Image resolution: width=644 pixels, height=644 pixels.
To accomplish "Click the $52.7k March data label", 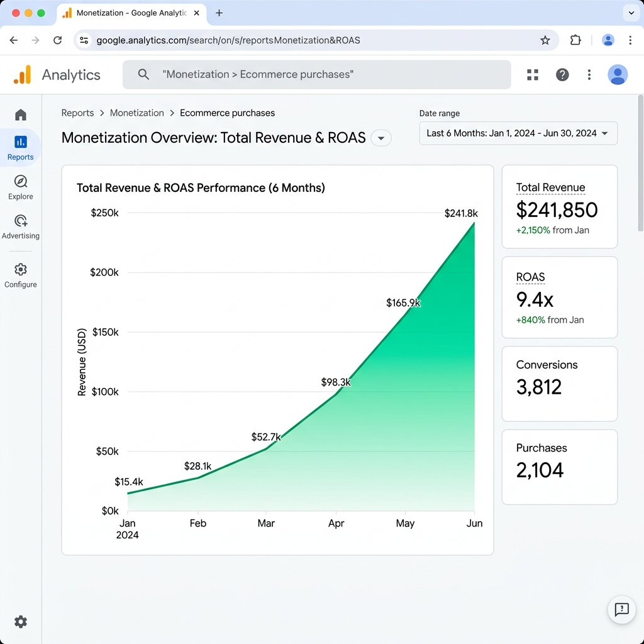I will [x=266, y=436].
